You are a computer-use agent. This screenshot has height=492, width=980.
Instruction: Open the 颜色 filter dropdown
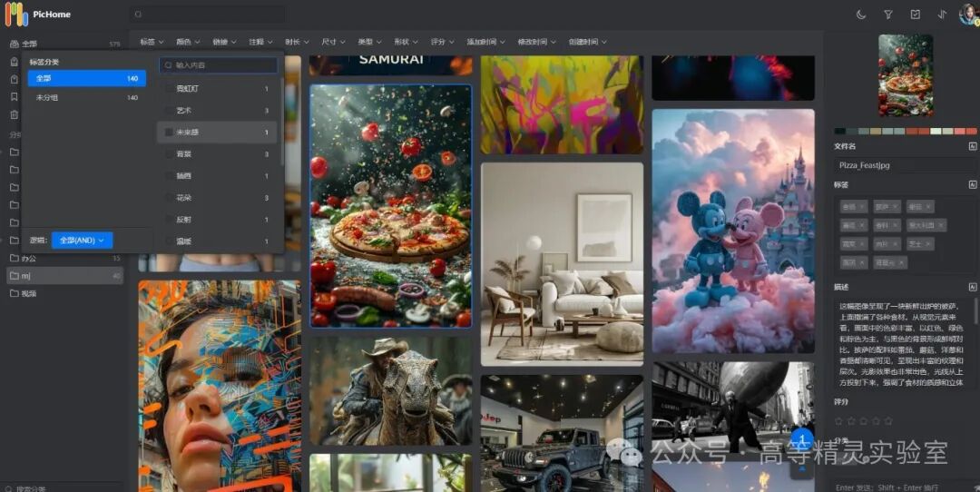tap(188, 42)
